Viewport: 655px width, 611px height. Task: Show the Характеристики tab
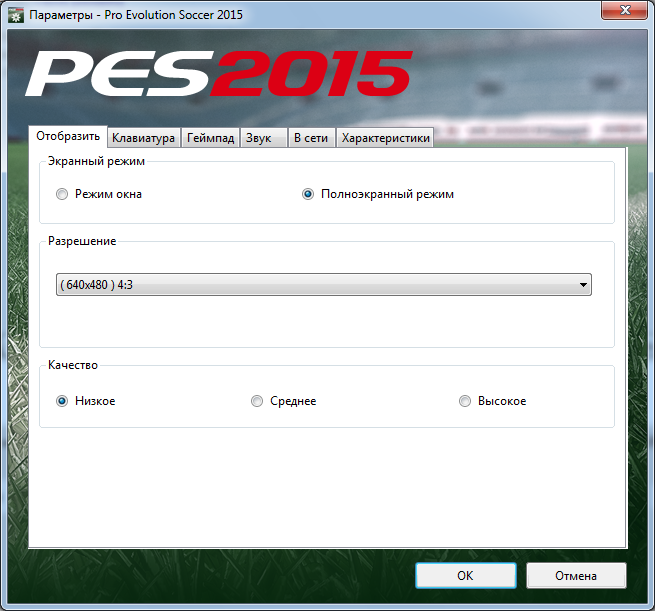385,138
